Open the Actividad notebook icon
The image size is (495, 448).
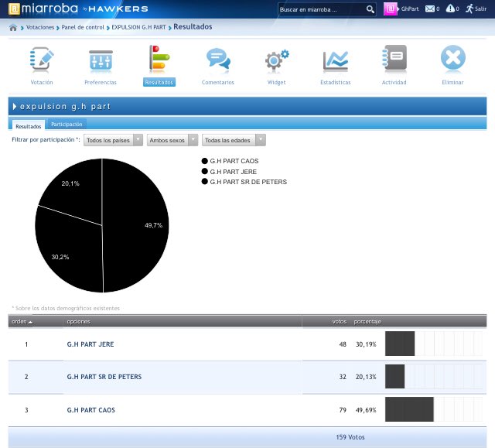[x=394, y=58]
